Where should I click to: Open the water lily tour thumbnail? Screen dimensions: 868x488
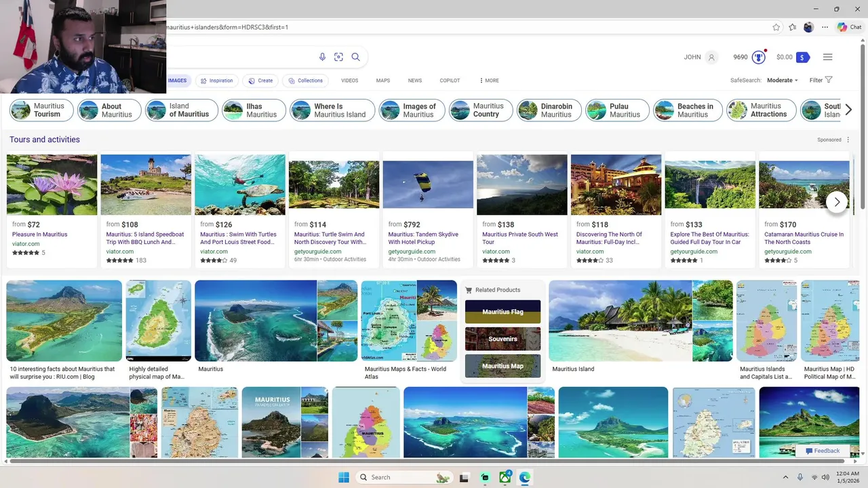[x=52, y=185]
